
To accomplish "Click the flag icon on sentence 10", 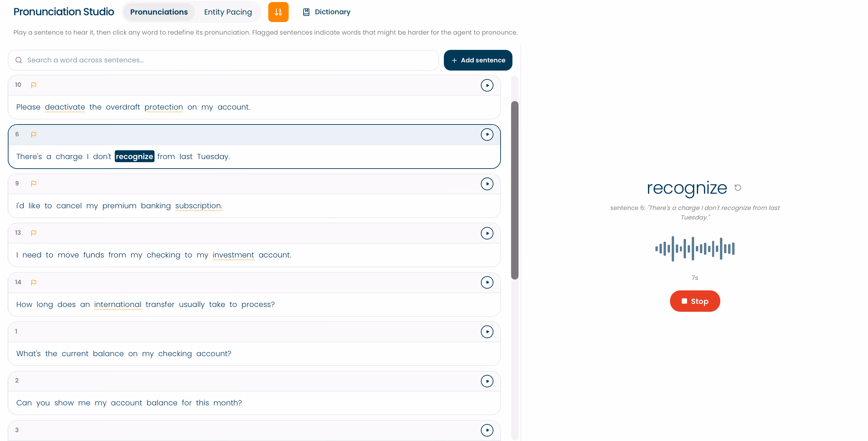I will click(x=34, y=85).
